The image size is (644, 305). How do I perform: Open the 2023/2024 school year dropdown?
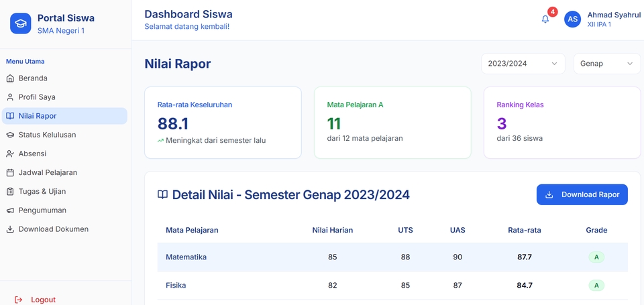[x=523, y=64]
